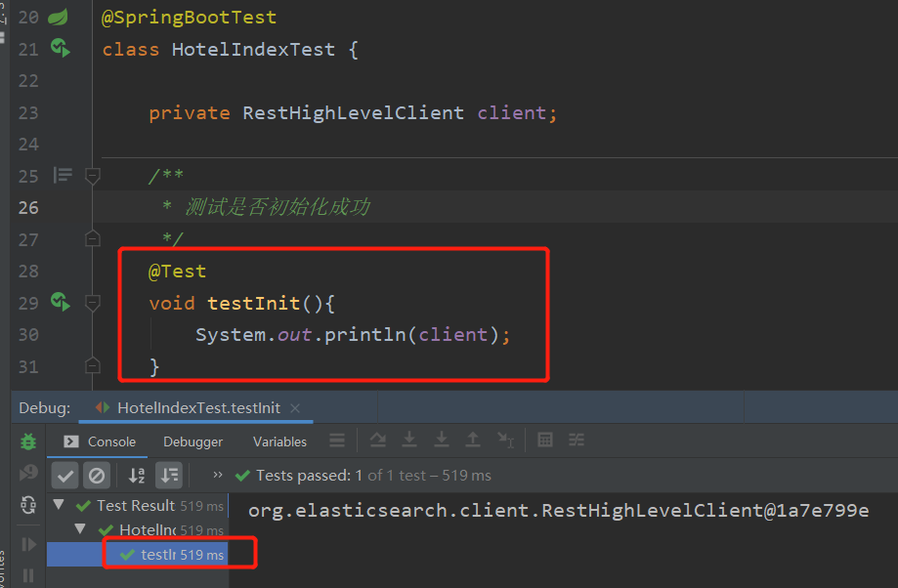This screenshot has width=898, height=588.
Task: Click the Step Over icon
Action: (x=378, y=440)
